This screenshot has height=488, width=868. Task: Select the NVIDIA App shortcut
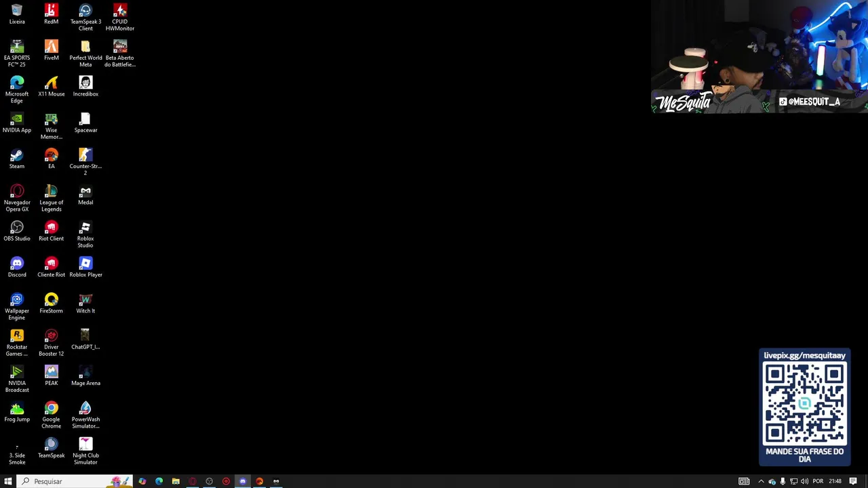tap(17, 122)
